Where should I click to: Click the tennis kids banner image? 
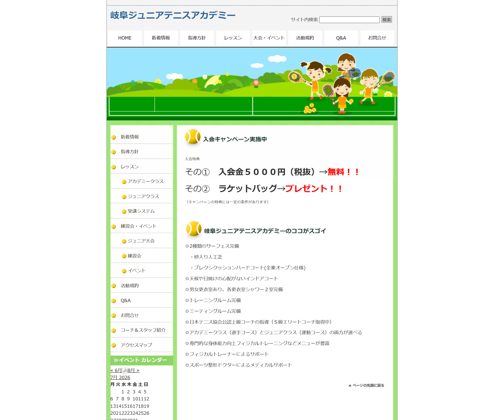point(252,84)
